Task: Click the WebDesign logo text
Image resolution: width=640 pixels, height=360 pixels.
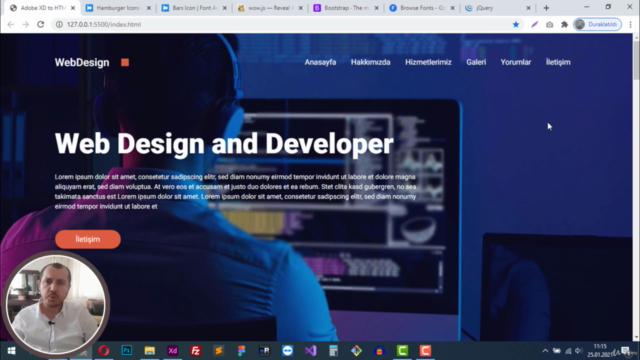Action: (x=82, y=62)
